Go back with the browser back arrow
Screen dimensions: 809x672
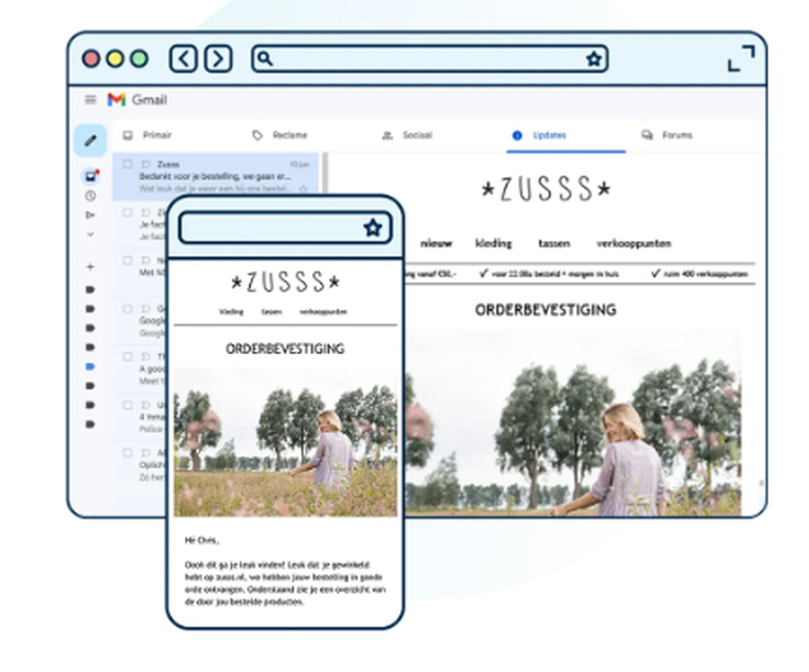[x=183, y=59]
